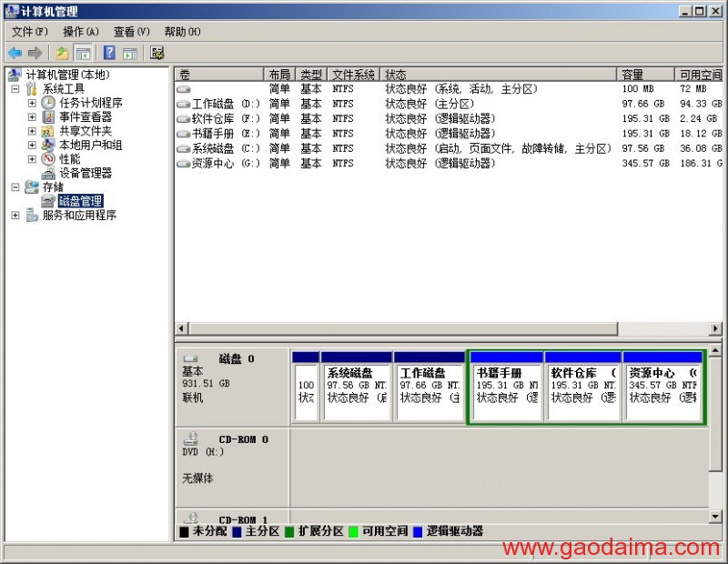Click the 系统工具 tools icon
This screenshot has height=564, width=728.
pos(32,88)
